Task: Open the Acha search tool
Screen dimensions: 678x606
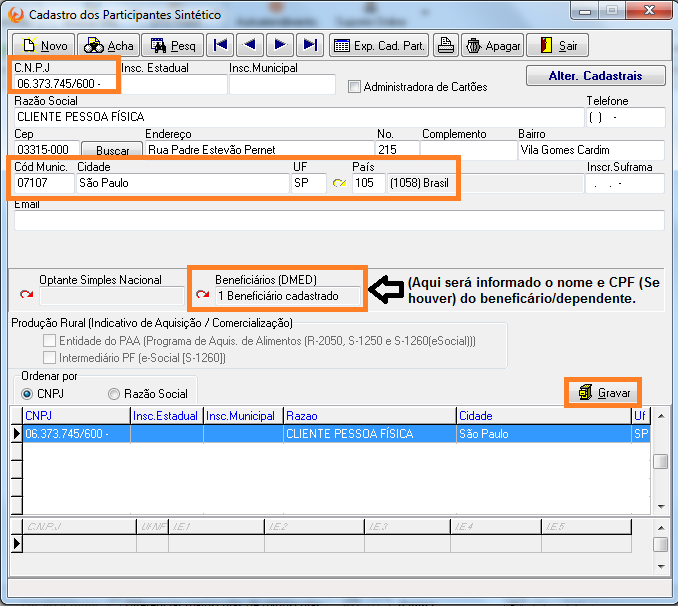Action: point(108,46)
